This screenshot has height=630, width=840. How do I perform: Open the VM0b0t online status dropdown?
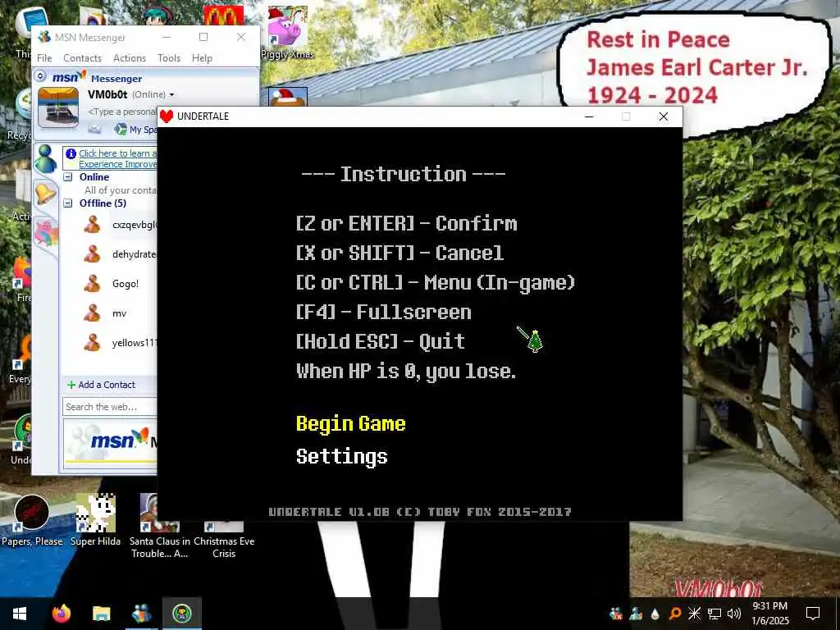171,95
